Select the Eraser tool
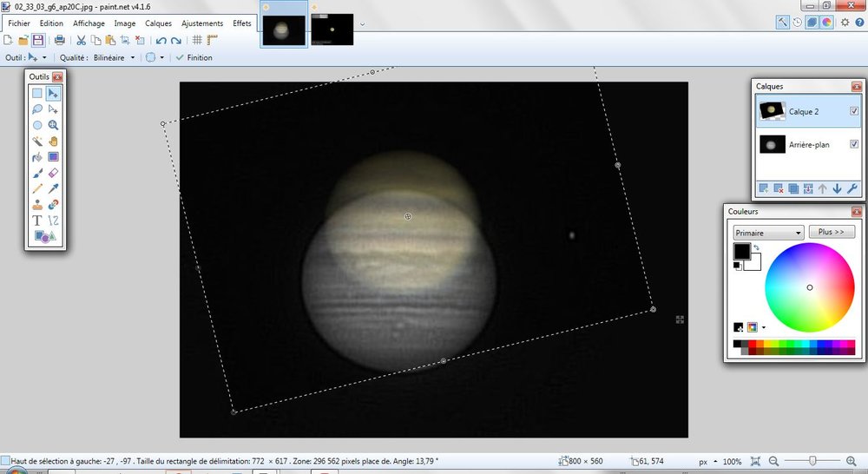The width and height of the screenshot is (868, 474). tap(53, 174)
